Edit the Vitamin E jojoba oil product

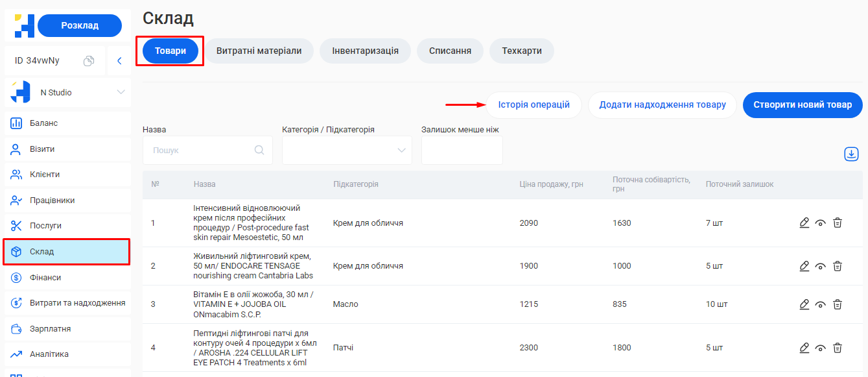[804, 304]
